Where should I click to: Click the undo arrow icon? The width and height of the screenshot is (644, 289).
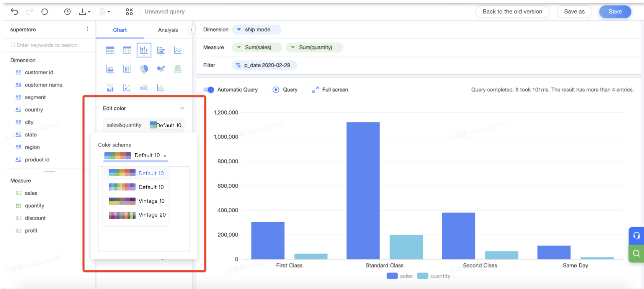[14, 11]
